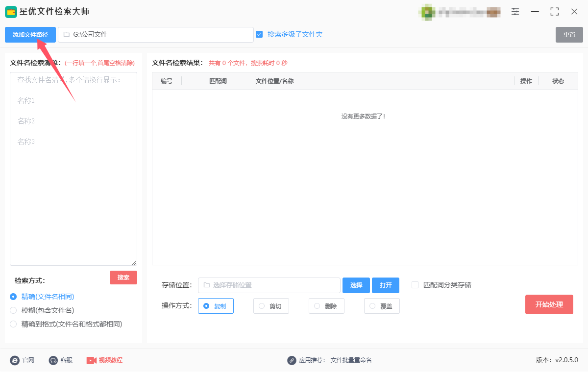Open the 客服 chat icon
Viewport: 588px width, 372px height.
53,360
